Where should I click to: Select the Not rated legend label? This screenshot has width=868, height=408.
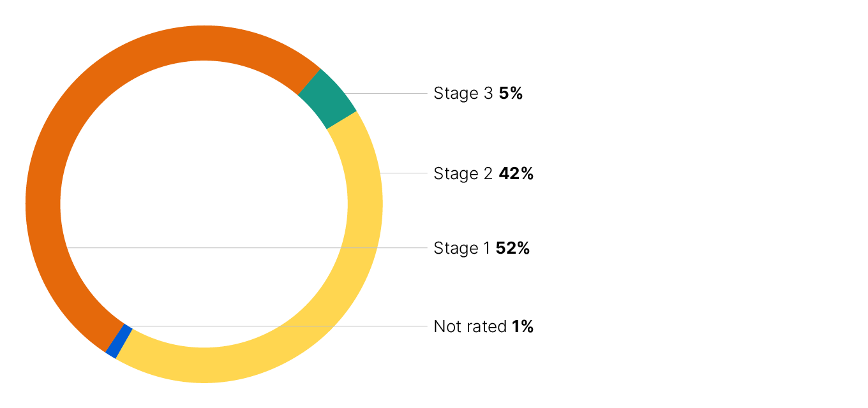coord(470,327)
